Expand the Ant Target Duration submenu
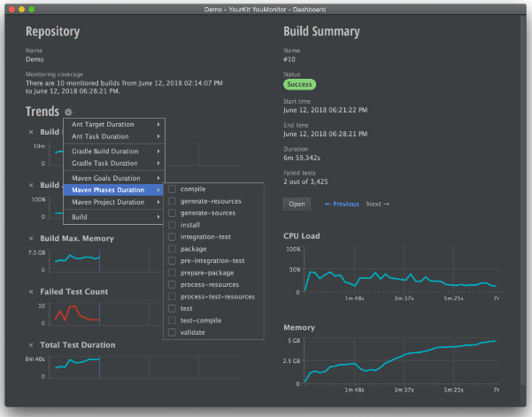The width and height of the screenshot is (532, 417). coord(114,124)
